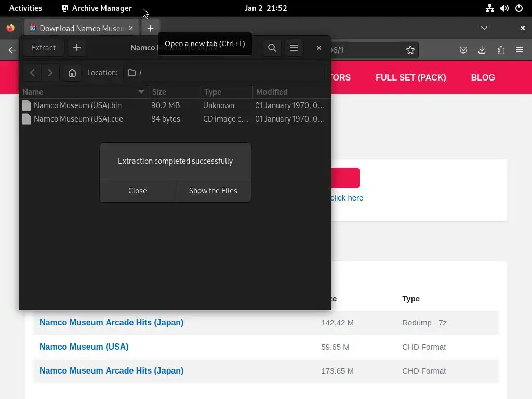Click the Firefox logo icon
This screenshot has height=399, width=532.
(x=10, y=28)
